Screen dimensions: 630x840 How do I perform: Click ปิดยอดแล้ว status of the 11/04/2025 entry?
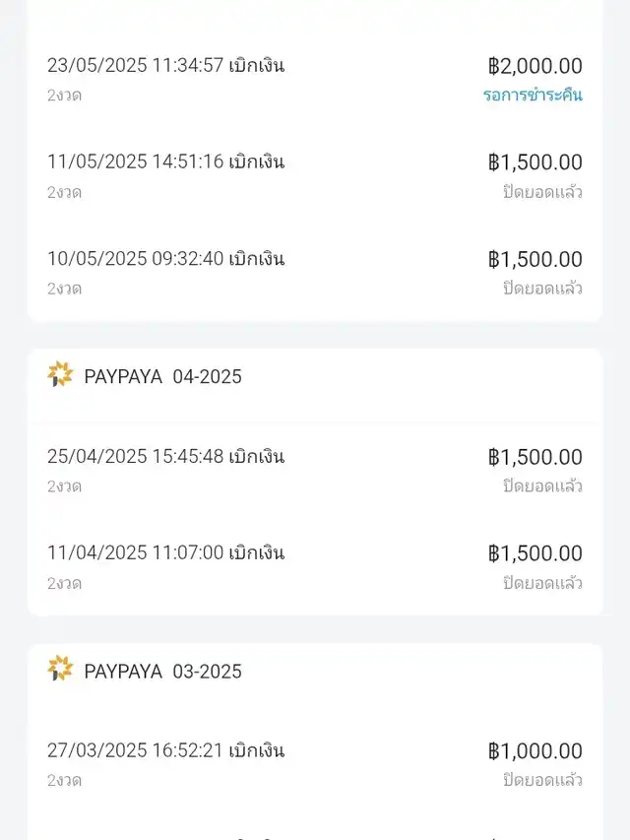tap(542, 583)
